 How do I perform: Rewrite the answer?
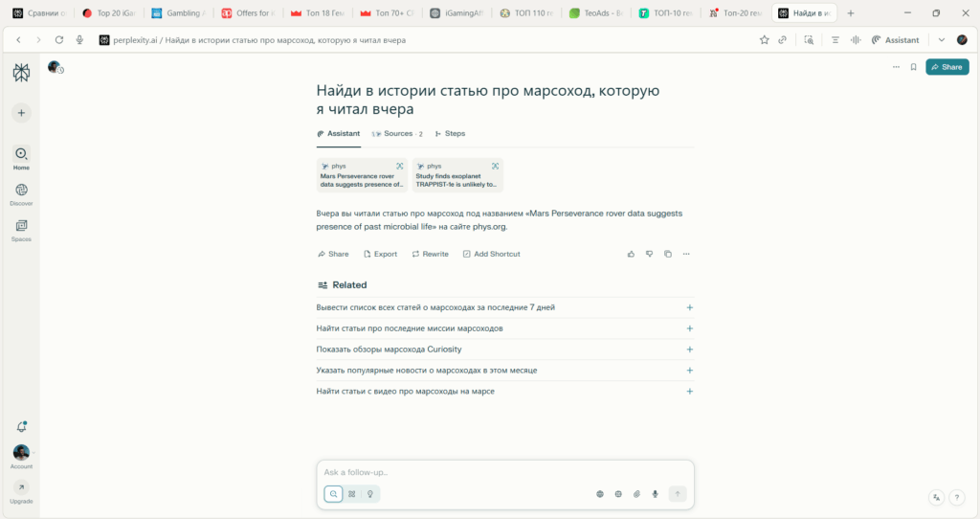click(430, 254)
